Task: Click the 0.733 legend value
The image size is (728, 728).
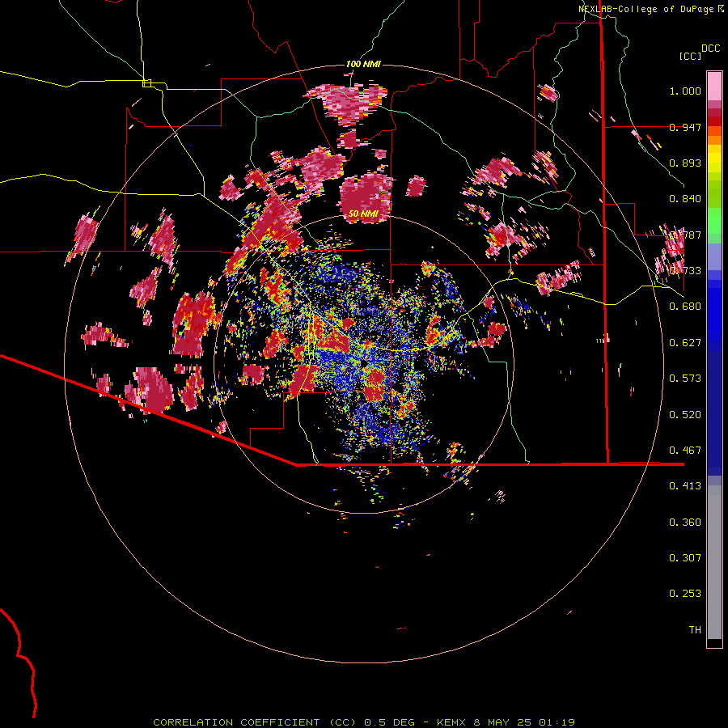Action: [685, 271]
